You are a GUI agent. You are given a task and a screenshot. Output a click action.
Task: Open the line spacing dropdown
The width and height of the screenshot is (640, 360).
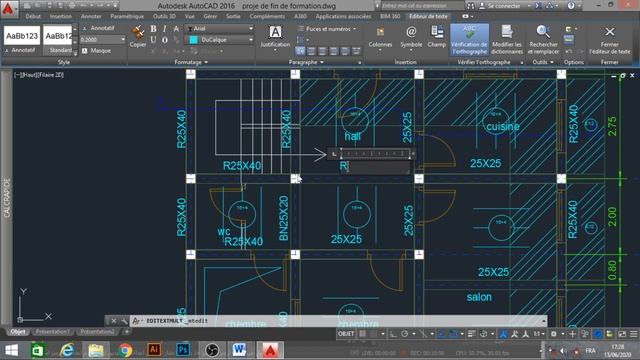pyautogui.click(x=302, y=40)
